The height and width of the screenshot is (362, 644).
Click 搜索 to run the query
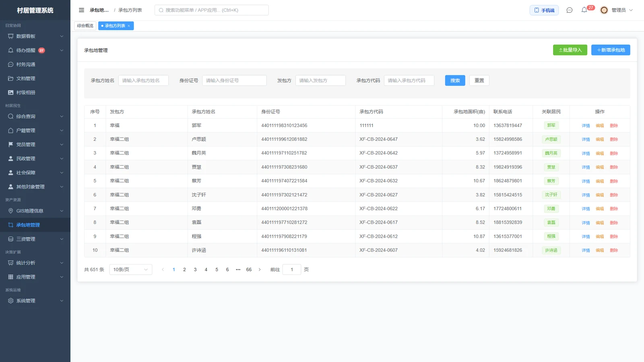(x=455, y=80)
